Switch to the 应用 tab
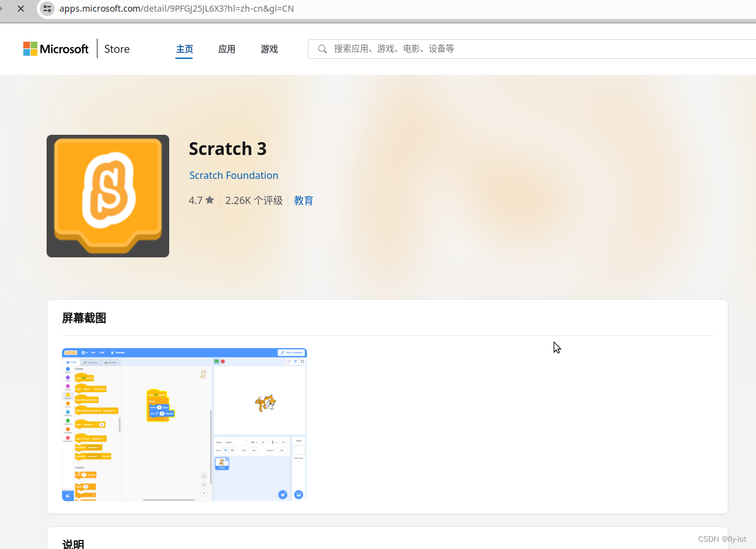756x549 pixels. click(x=227, y=49)
